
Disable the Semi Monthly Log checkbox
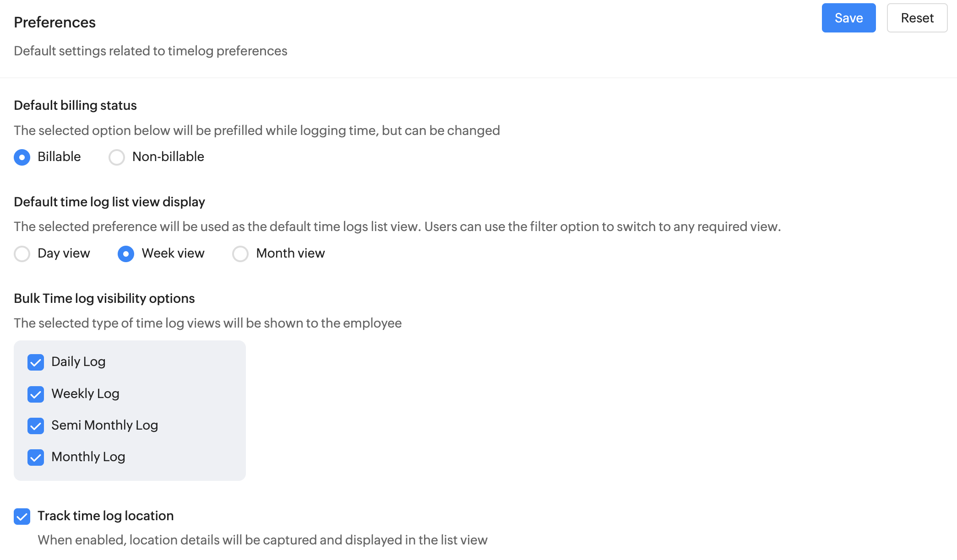point(36,426)
